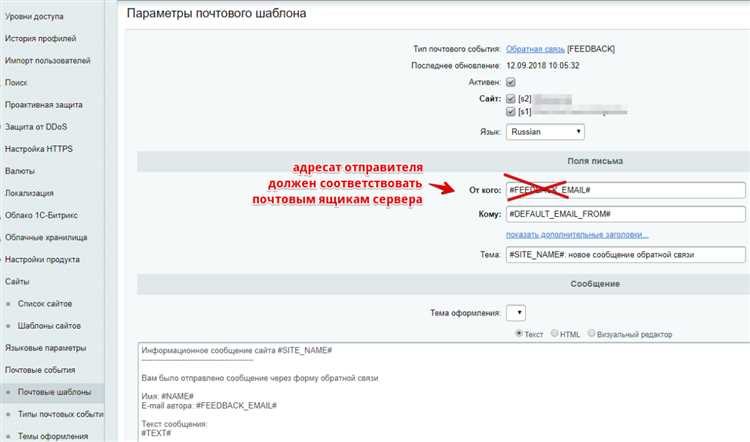Viewport: 750px width, 442px height.
Task: Open the Тема оформления dropdown
Action: pos(516,313)
